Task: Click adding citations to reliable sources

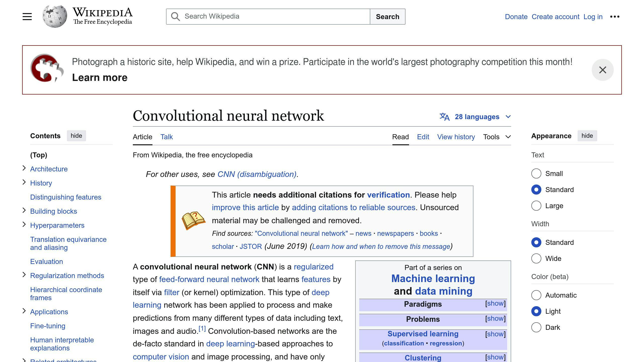Action: (x=353, y=207)
